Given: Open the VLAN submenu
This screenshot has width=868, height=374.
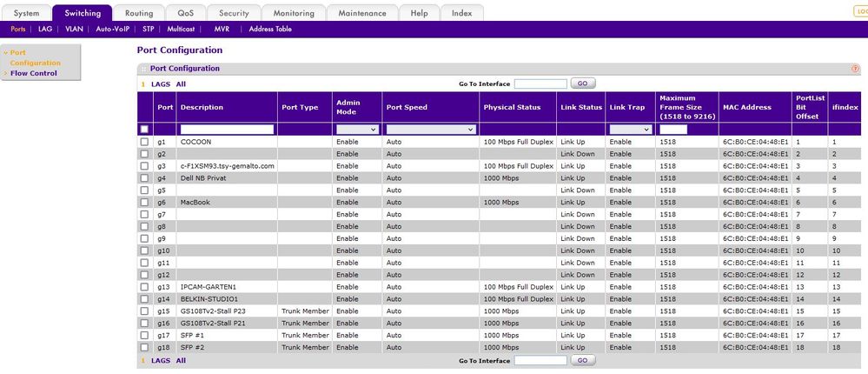Looking at the screenshot, I should tap(74, 29).
